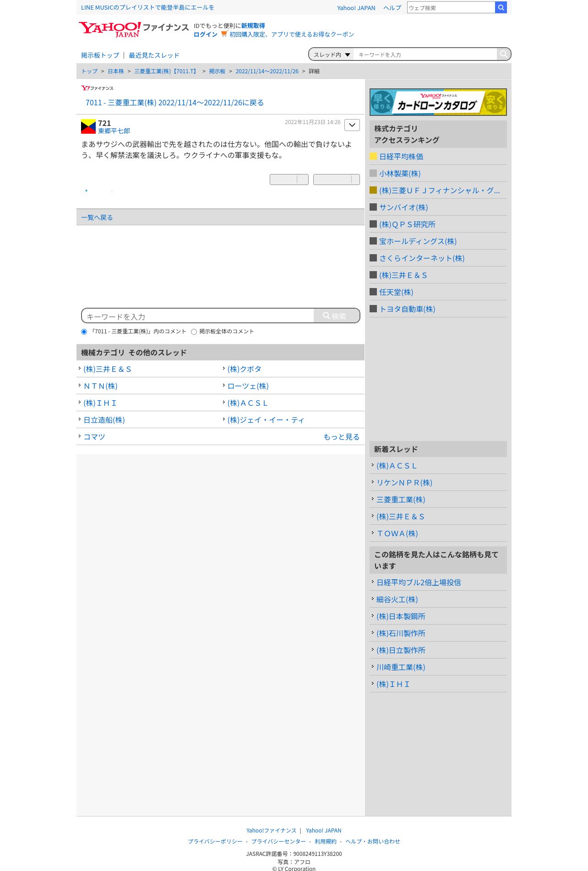
Task: Click the grey rank square beside 小林製薬(株)
Action: pyautogui.click(x=373, y=173)
